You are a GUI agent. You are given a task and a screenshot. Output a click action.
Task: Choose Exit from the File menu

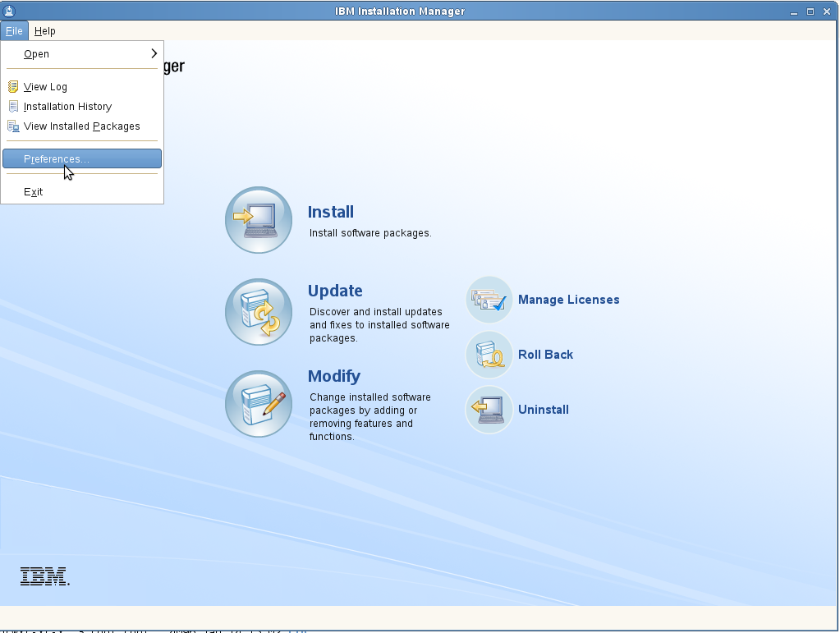(x=82, y=192)
